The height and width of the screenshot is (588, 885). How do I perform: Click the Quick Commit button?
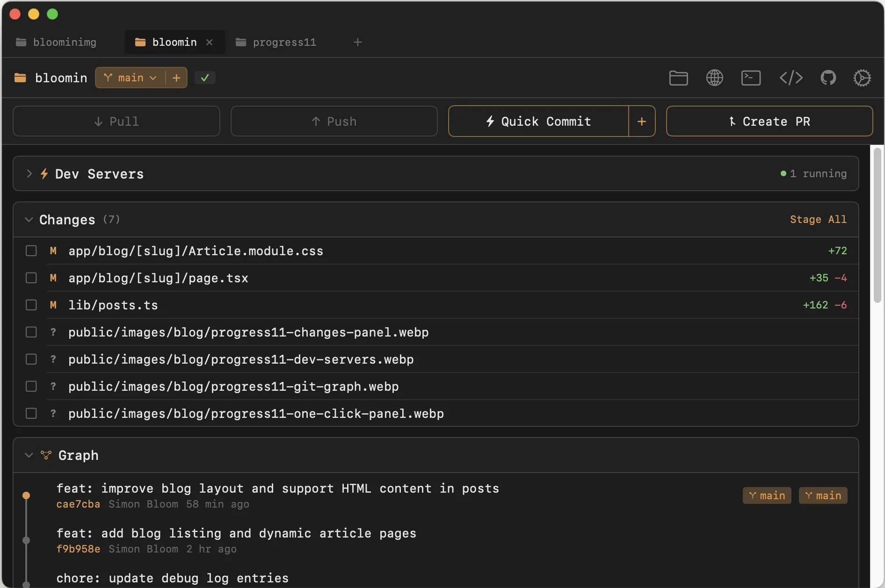(x=538, y=121)
